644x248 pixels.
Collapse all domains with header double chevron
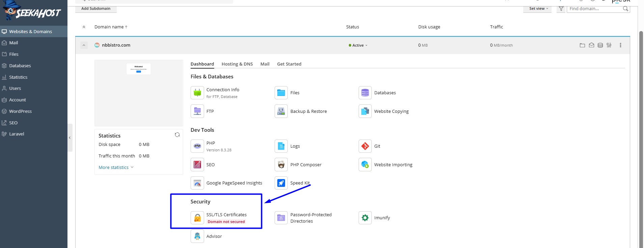(x=84, y=27)
